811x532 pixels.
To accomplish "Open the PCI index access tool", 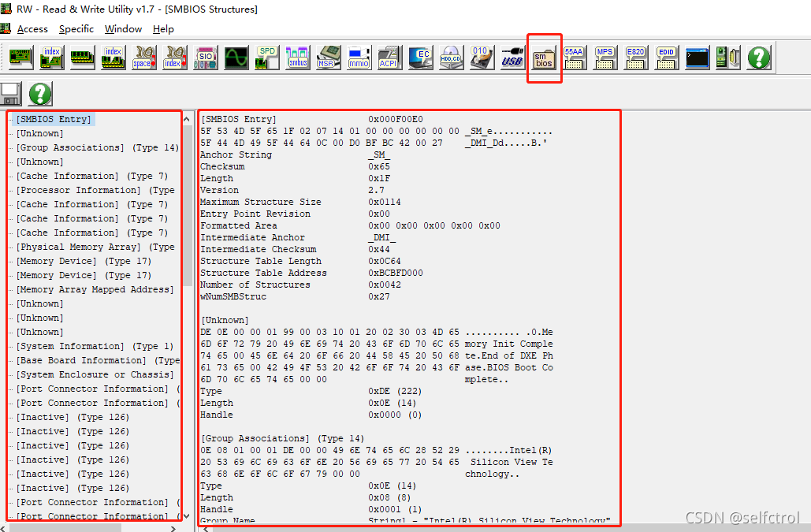I will [x=52, y=58].
